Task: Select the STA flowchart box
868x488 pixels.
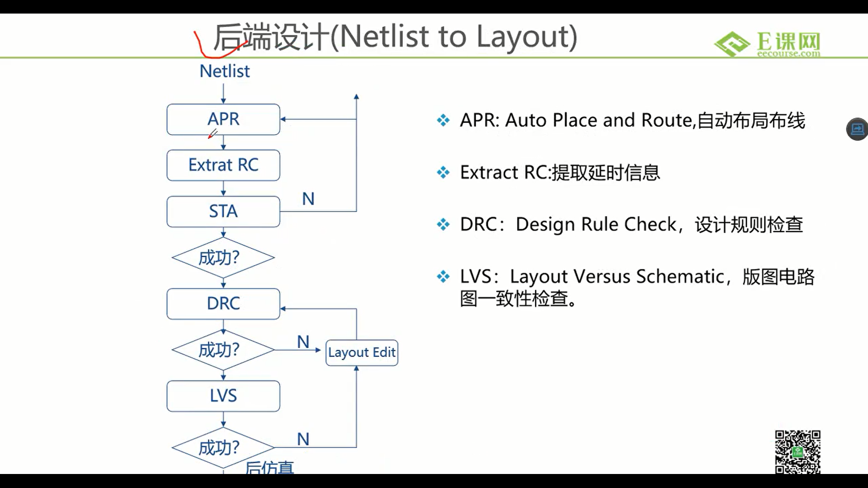Action: pos(223,211)
